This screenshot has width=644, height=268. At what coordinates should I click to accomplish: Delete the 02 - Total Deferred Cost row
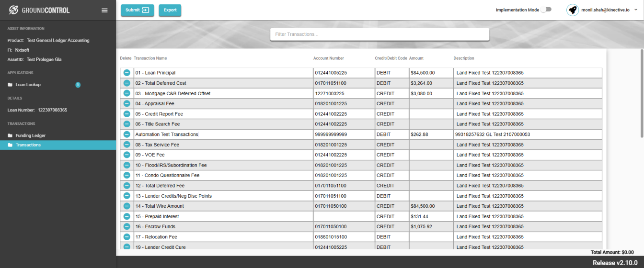pyautogui.click(x=127, y=83)
